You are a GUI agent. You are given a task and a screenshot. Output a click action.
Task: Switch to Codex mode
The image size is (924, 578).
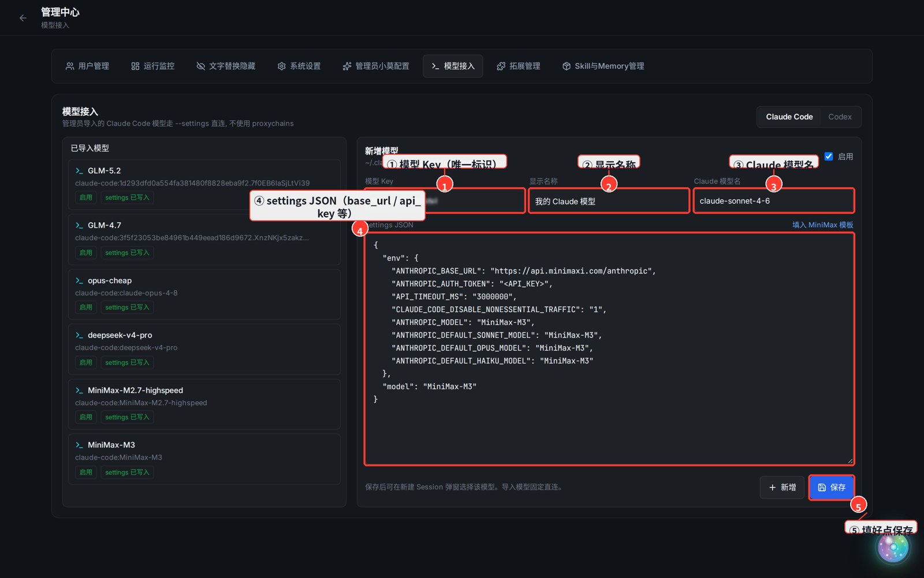coord(840,117)
